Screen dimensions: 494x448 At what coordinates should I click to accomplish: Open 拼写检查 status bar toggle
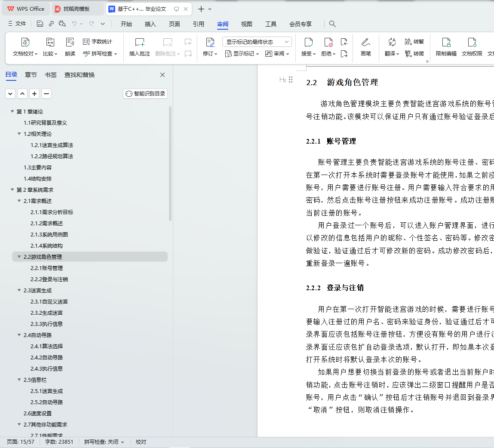tap(104, 442)
